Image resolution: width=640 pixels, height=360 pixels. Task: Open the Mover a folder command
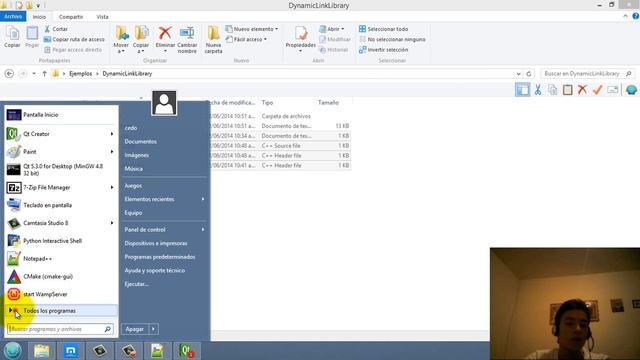tap(121, 40)
